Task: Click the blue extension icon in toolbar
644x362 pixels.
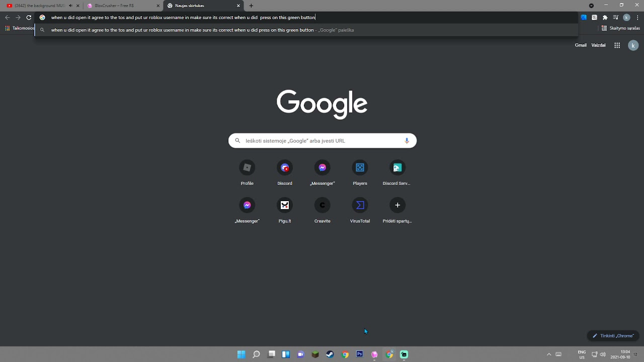Action: tap(584, 17)
